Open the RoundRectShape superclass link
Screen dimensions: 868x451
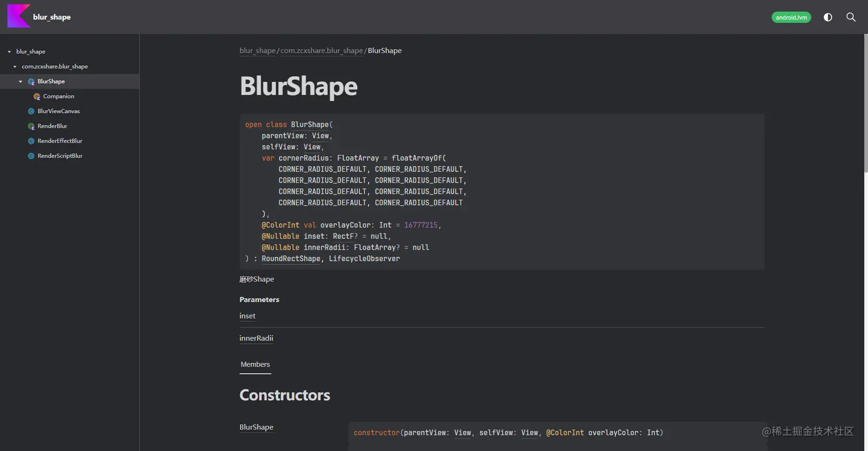290,258
